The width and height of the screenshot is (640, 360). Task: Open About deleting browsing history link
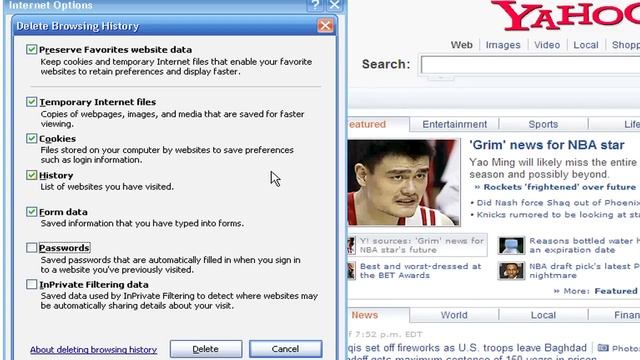(93, 350)
